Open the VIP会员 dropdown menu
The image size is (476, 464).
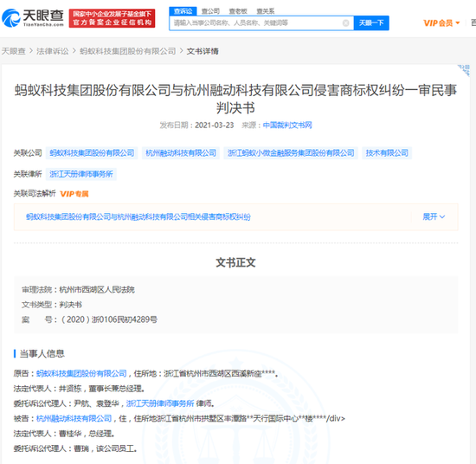[441, 23]
